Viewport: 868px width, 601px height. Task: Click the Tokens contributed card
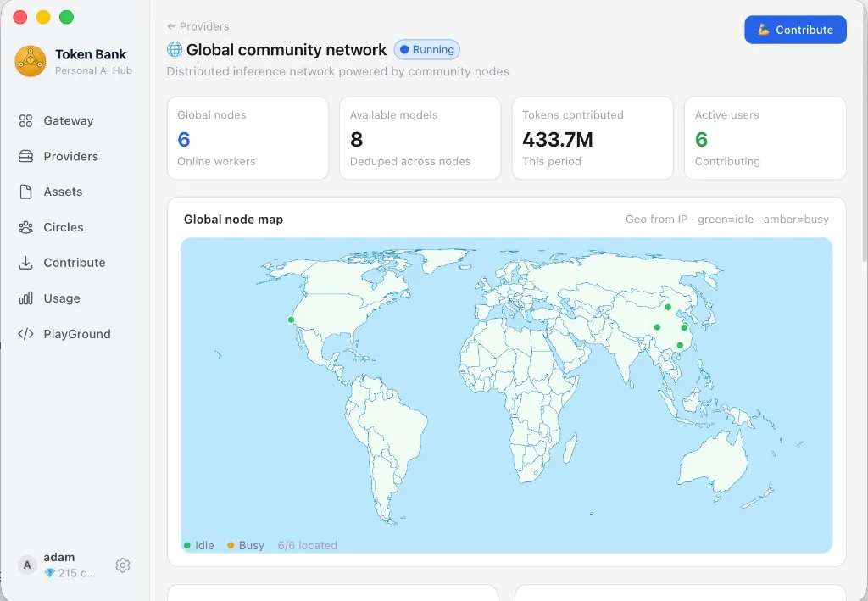pyautogui.click(x=593, y=138)
